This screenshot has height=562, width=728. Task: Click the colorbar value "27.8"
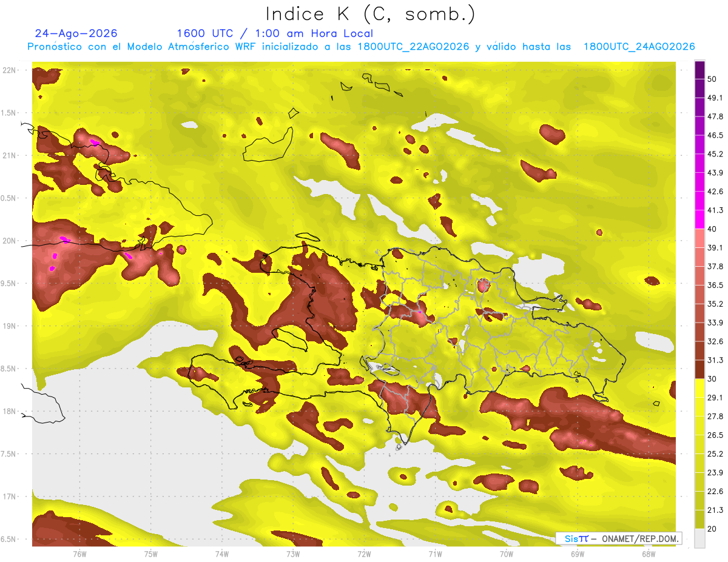[715, 416]
